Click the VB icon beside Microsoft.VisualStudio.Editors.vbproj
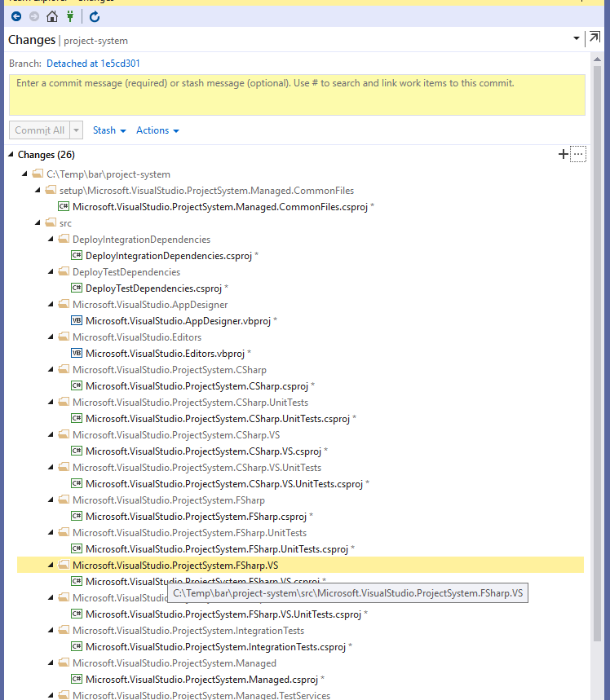This screenshot has width=610, height=700. pos(76,353)
